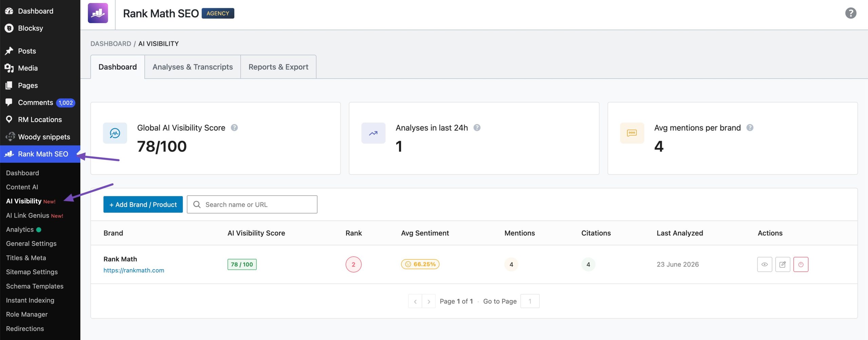Open Content AI submenu item
This screenshot has height=340, width=868.
click(22, 187)
